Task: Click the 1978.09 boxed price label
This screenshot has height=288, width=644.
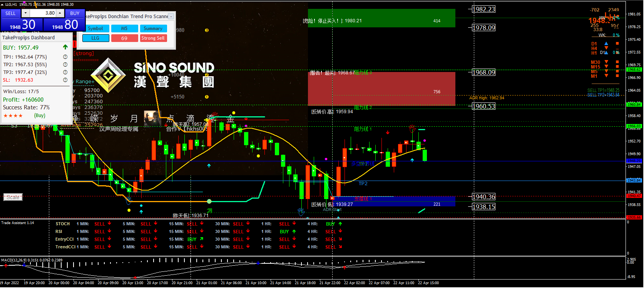Action: (x=484, y=28)
